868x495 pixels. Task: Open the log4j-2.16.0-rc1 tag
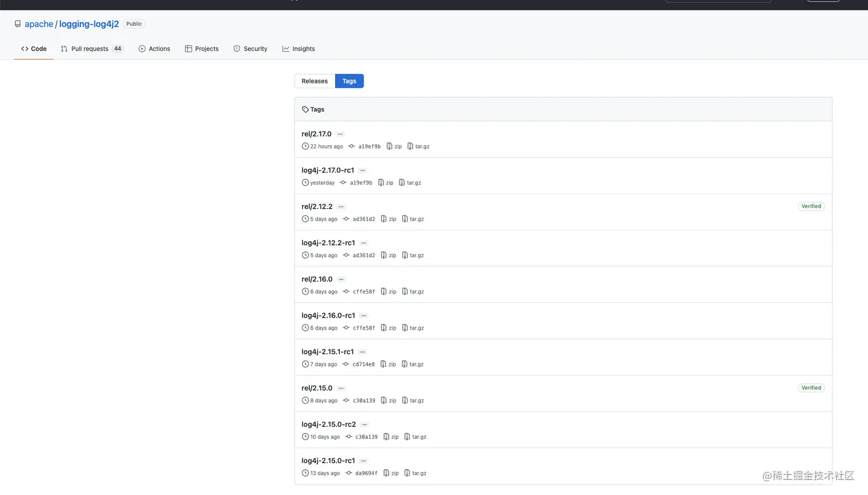[x=328, y=315]
